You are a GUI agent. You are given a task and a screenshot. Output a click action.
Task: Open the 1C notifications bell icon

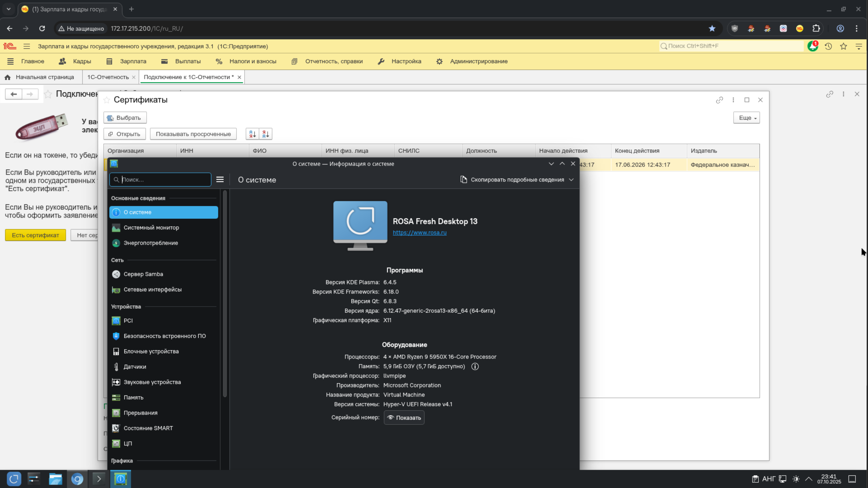(812, 46)
